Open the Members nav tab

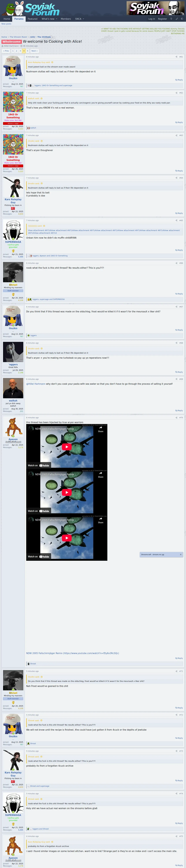click(x=66, y=19)
